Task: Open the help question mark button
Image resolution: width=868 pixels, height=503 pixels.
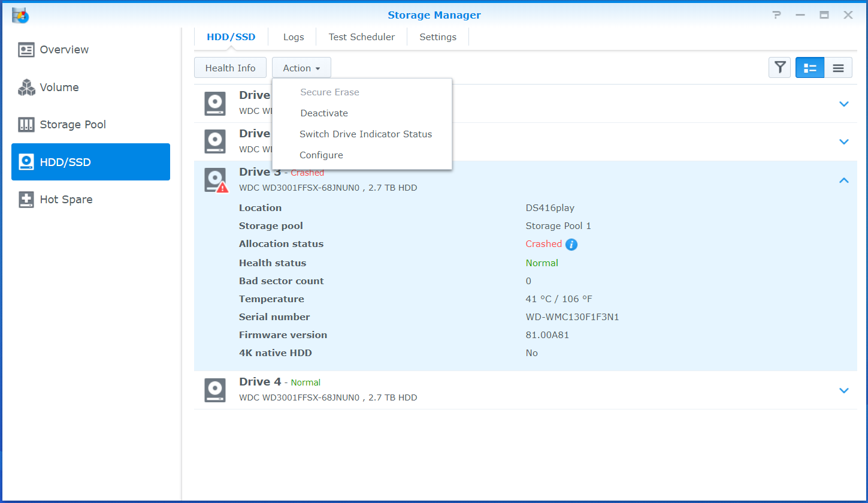Action: click(x=776, y=15)
